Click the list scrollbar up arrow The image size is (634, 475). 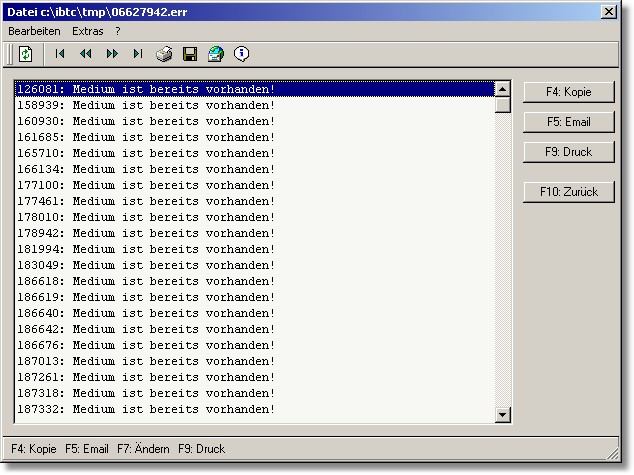coord(503,89)
